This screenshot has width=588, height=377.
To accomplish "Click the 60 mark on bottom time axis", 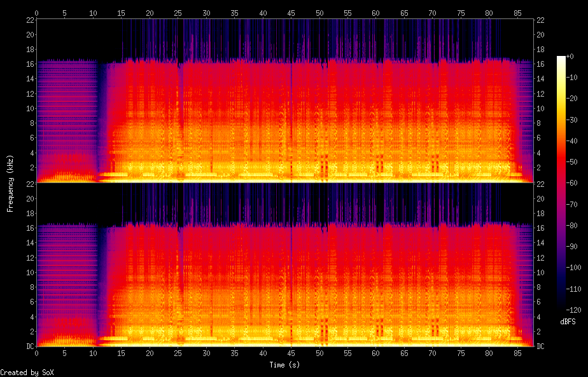I will [x=376, y=353].
